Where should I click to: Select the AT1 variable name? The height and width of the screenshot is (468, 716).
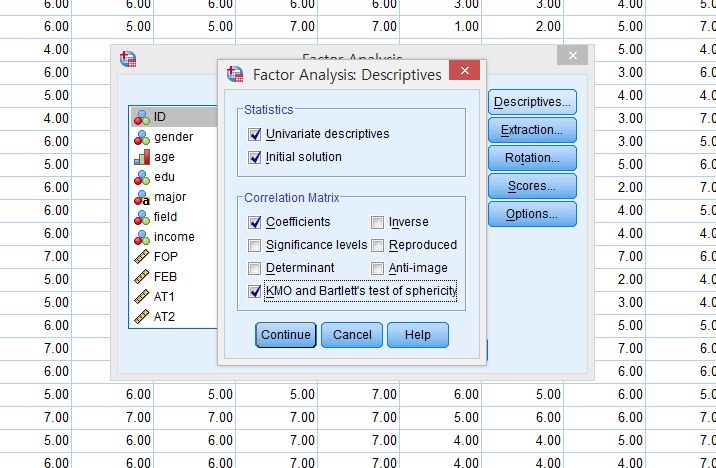164,297
